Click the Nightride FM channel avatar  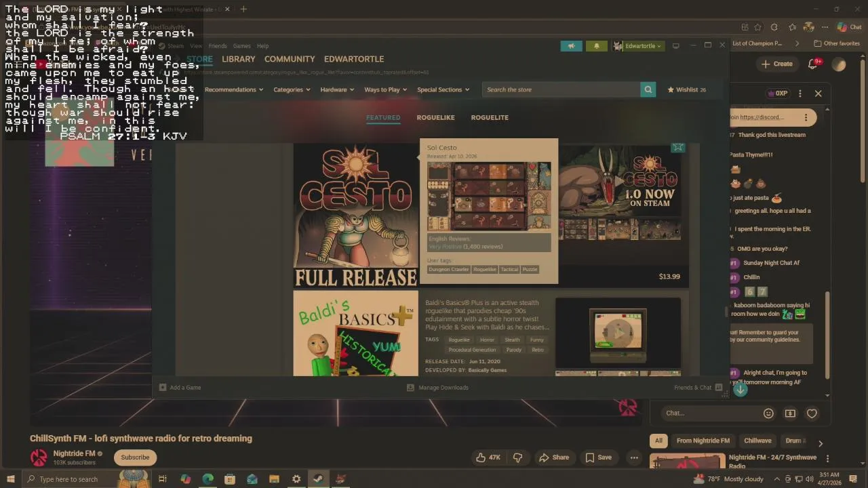click(39, 457)
